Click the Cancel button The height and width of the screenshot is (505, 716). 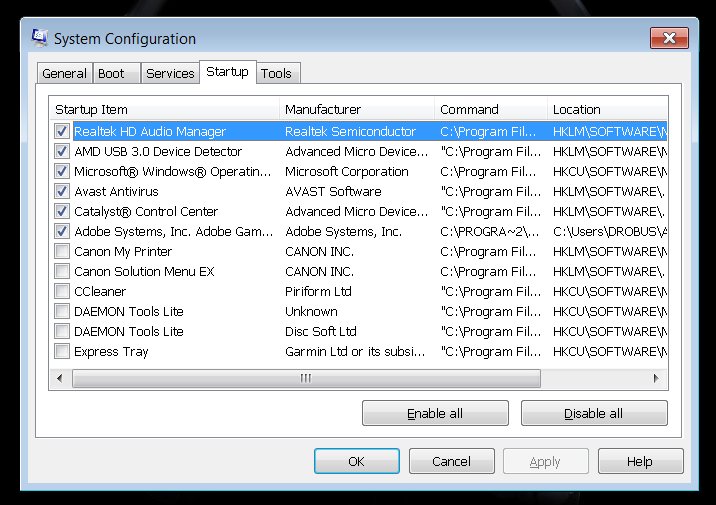coord(452,461)
